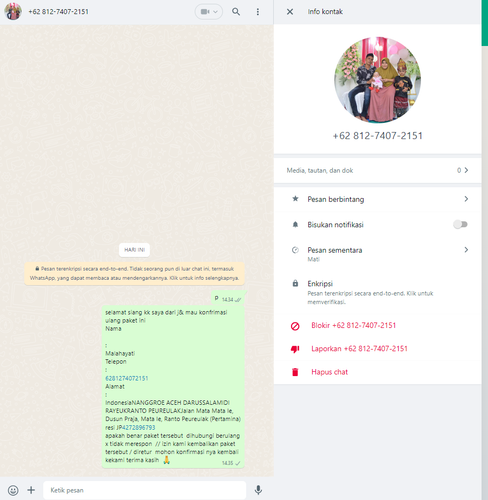Open the video call button in chat header
The width and height of the screenshot is (488, 500).
coord(205,12)
